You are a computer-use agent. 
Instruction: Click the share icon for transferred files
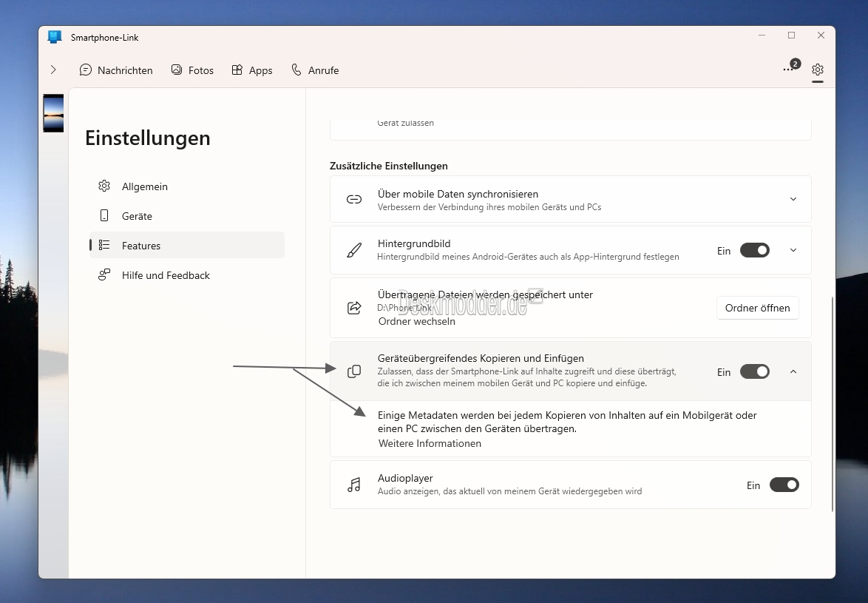[x=354, y=308]
